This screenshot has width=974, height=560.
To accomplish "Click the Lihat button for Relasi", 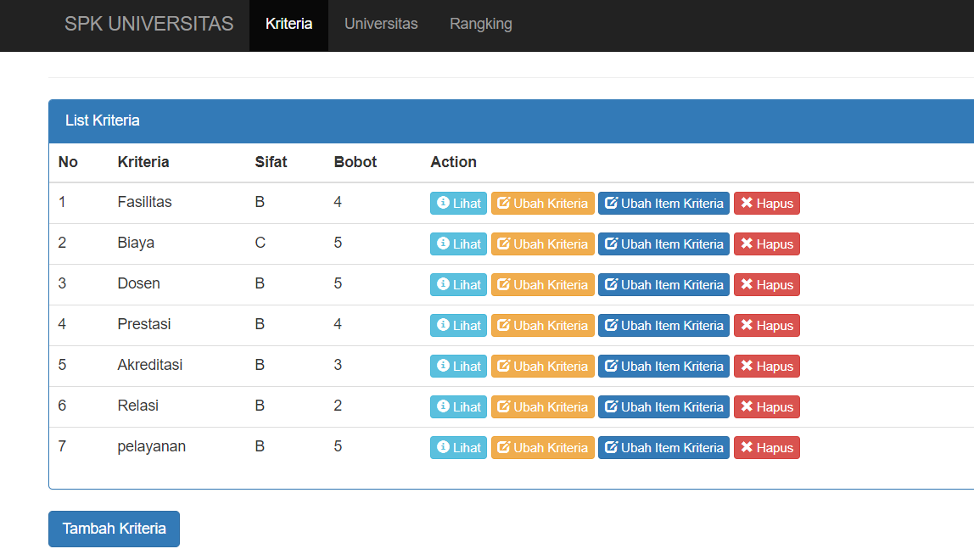I will (x=458, y=406).
